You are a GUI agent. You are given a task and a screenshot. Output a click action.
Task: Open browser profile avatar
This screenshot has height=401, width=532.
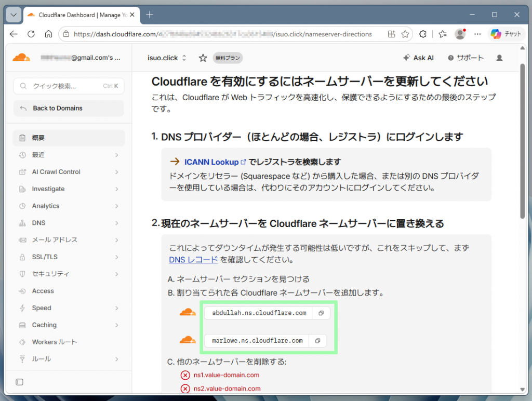point(460,34)
